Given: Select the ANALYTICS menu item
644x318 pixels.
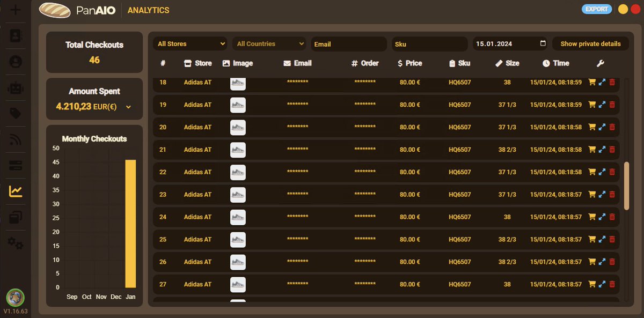Looking at the screenshot, I should [148, 10].
